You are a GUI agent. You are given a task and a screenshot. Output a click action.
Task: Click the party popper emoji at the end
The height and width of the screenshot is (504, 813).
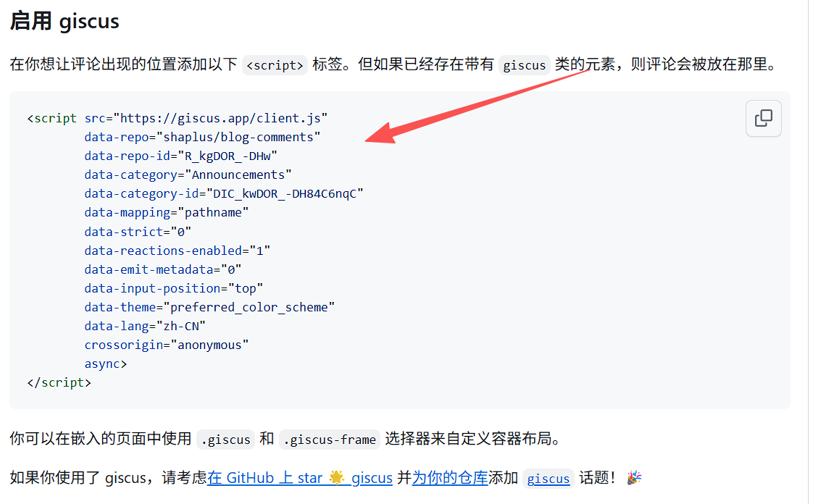click(x=634, y=477)
